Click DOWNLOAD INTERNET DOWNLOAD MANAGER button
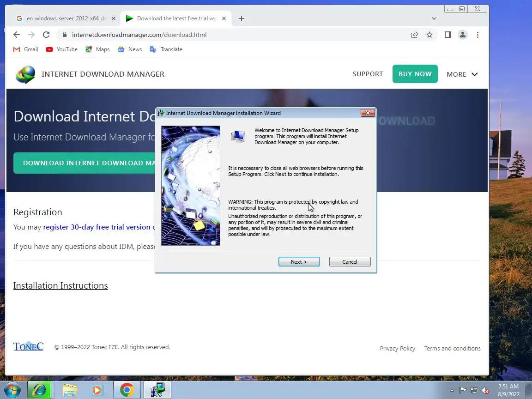 tap(84, 163)
